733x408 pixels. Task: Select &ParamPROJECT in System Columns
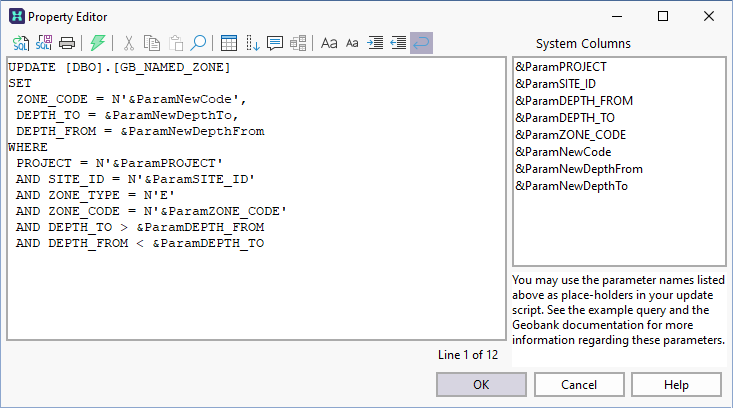tap(561, 67)
